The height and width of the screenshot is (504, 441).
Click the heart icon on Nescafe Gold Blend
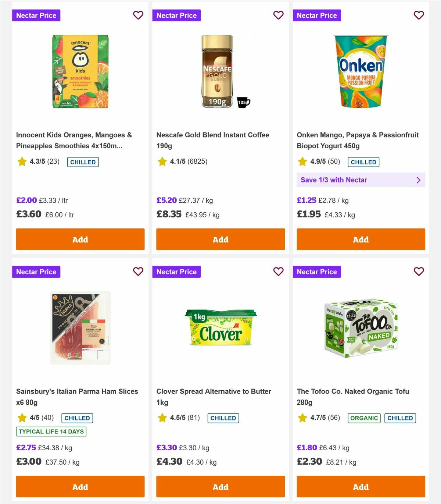pos(279,15)
